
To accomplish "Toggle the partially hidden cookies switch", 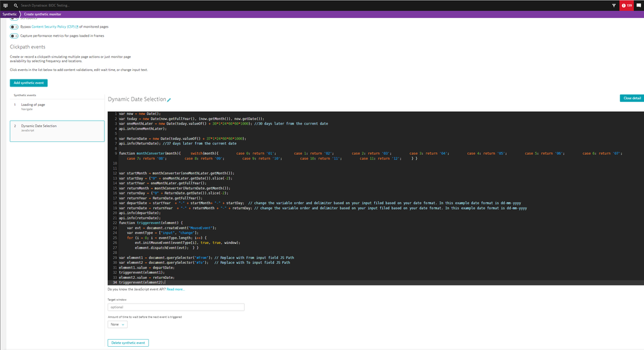I will pos(14,19).
